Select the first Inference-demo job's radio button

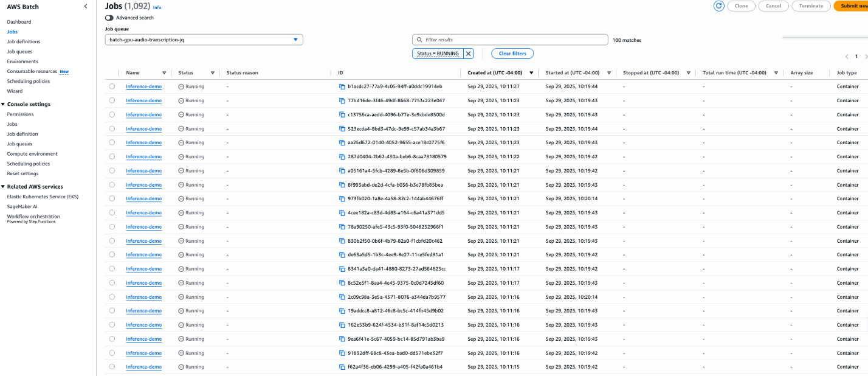[x=112, y=86]
